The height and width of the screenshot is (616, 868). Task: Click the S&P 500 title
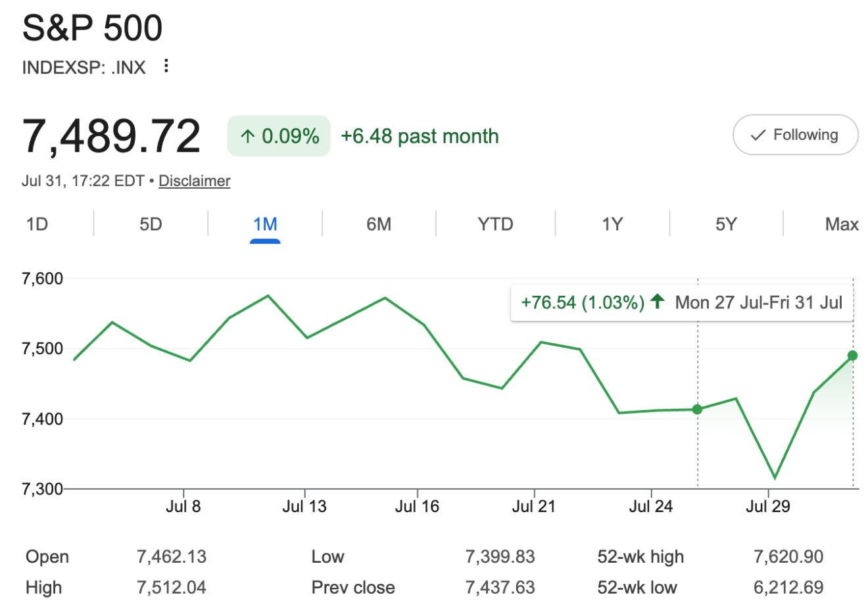92,28
